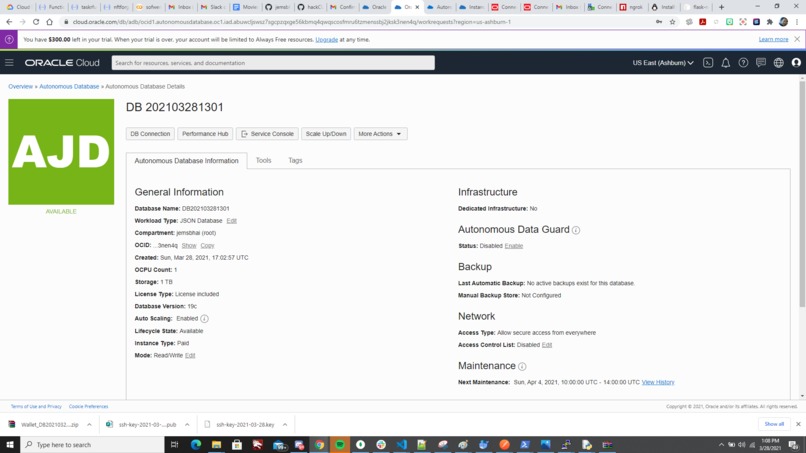Open Cloud Shell icon in header
This screenshot has width=806, height=453.
coord(708,63)
